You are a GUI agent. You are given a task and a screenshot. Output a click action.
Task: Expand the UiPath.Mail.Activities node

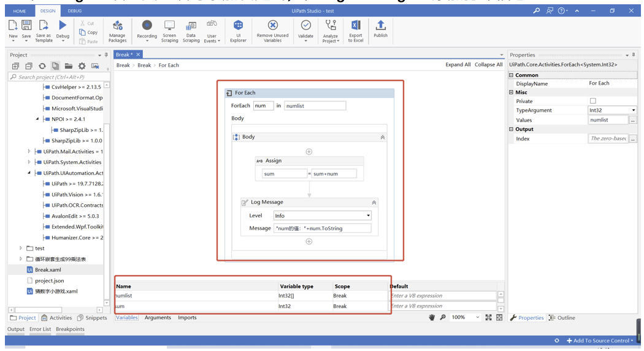(29, 151)
